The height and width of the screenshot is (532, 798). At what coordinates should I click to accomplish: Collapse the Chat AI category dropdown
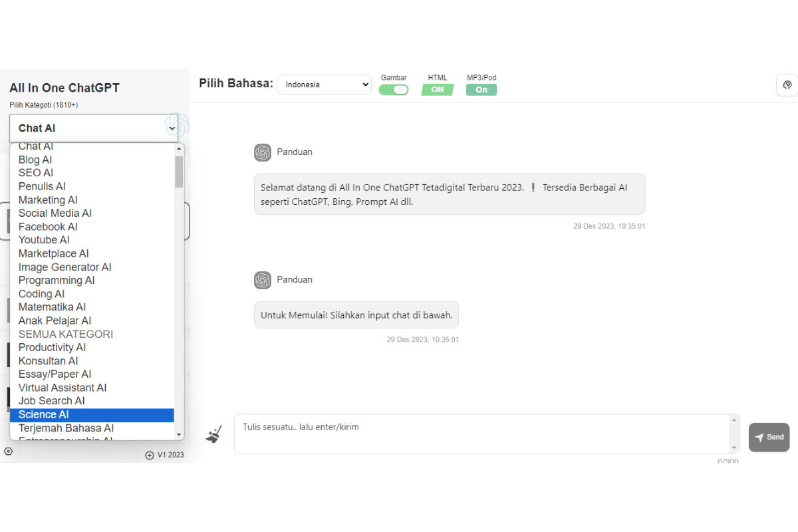94,128
